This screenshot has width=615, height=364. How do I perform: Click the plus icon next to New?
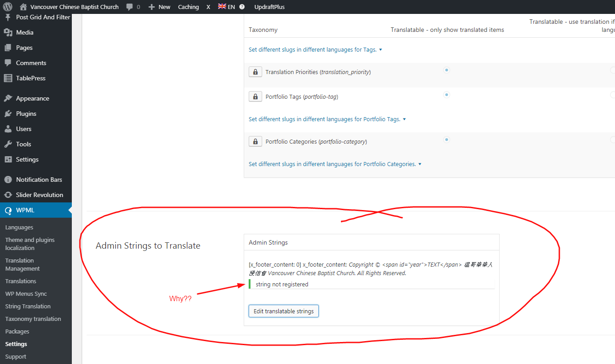point(152,7)
